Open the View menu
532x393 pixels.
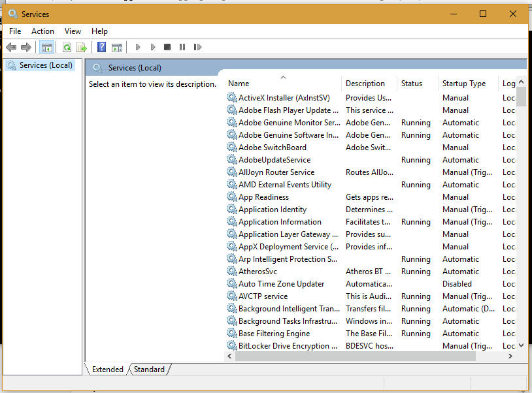pyautogui.click(x=73, y=31)
